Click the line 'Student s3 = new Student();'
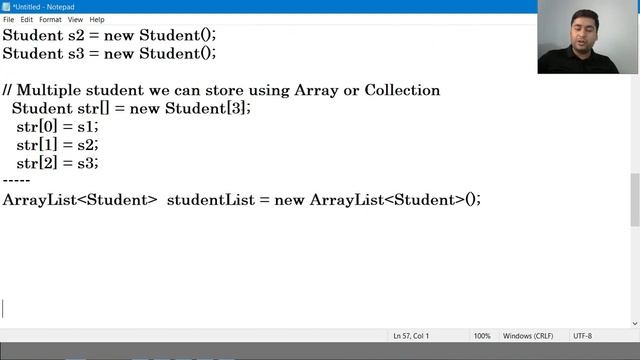 (109, 53)
